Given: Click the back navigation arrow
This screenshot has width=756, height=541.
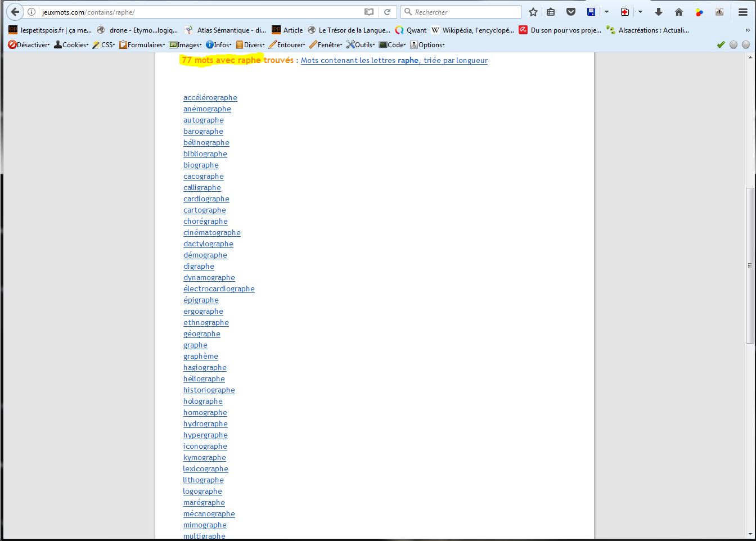Looking at the screenshot, I should tap(15, 12).
